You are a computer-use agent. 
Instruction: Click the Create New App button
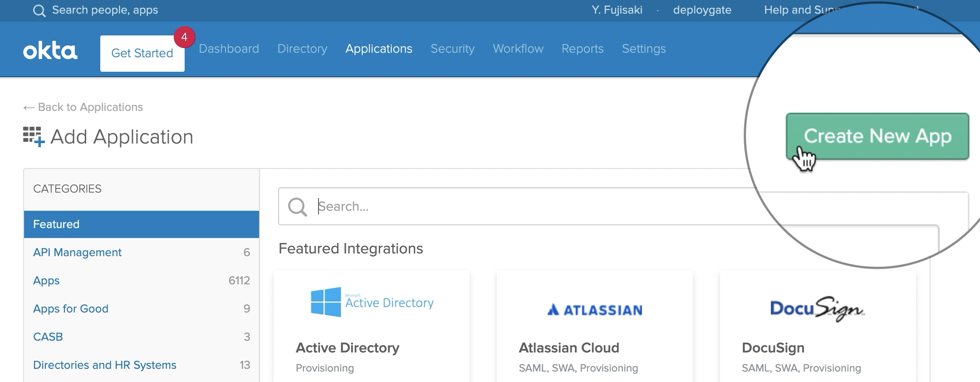coord(877,136)
